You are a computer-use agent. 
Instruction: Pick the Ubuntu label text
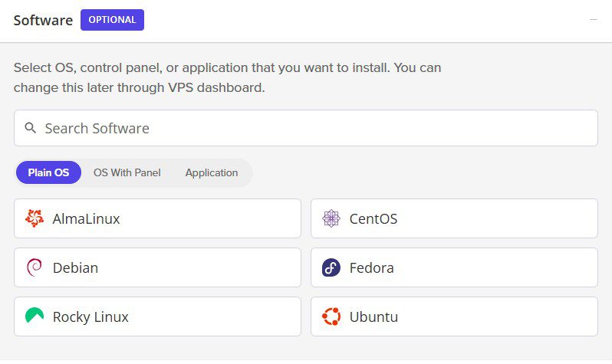pos(373,316)
